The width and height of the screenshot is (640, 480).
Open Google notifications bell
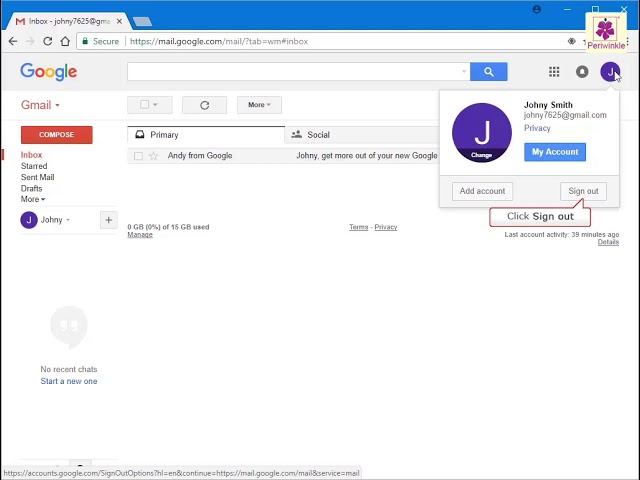(x=582, y=72)
